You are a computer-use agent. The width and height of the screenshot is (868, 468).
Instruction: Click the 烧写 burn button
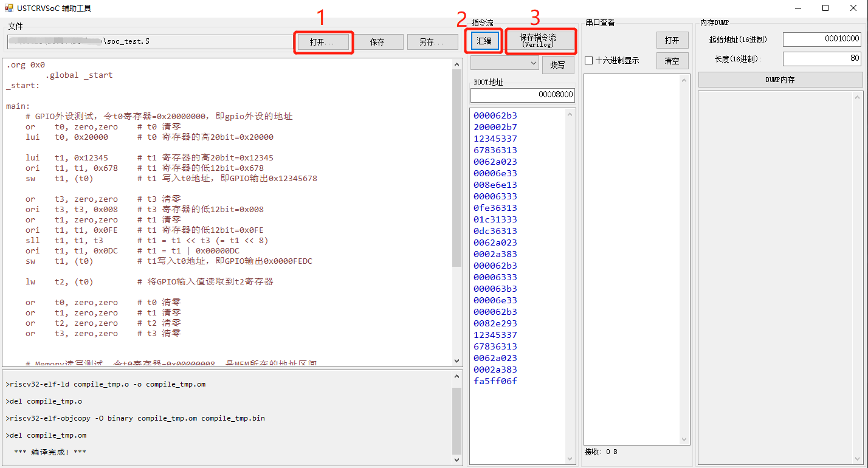pyautogui.click(x=558, y=65)
